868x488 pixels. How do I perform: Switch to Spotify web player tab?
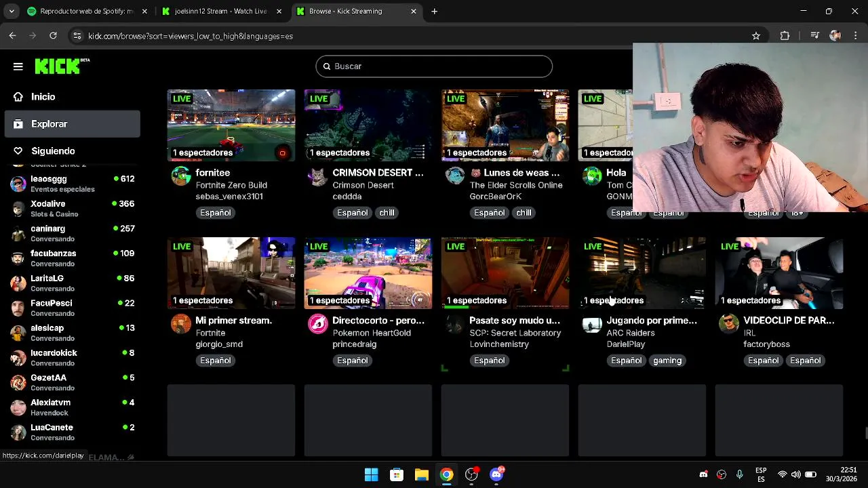point(87,12)
